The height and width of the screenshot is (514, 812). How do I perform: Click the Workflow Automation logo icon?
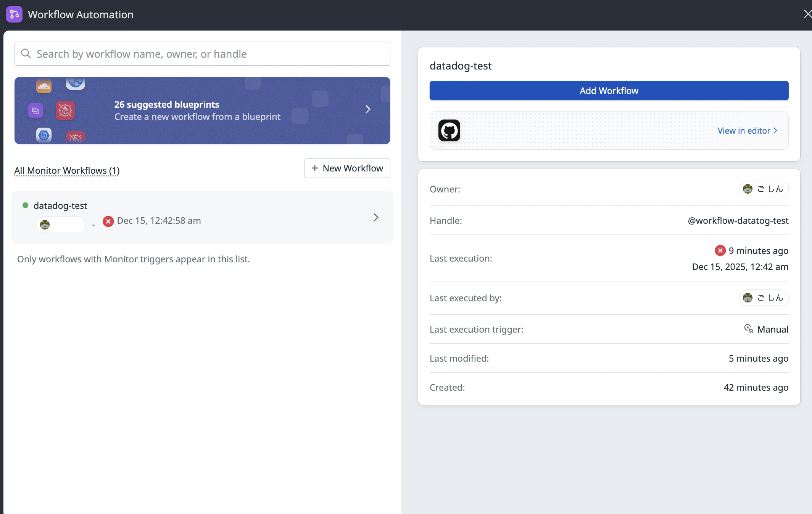coord(14,15)
